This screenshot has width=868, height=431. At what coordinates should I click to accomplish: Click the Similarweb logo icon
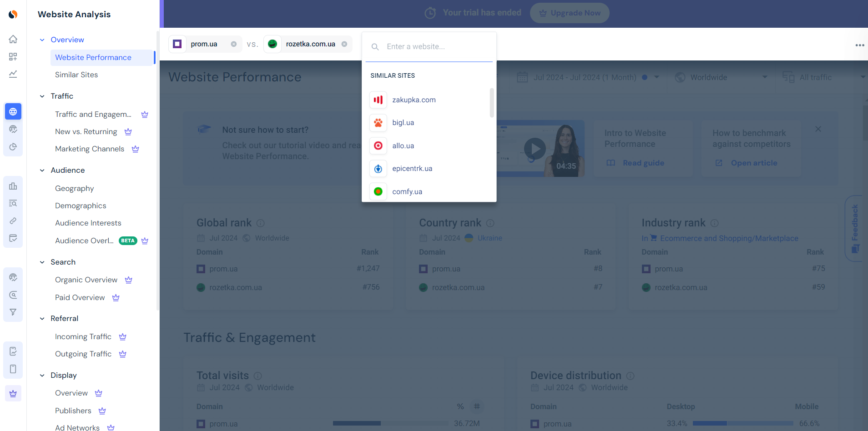13,14
